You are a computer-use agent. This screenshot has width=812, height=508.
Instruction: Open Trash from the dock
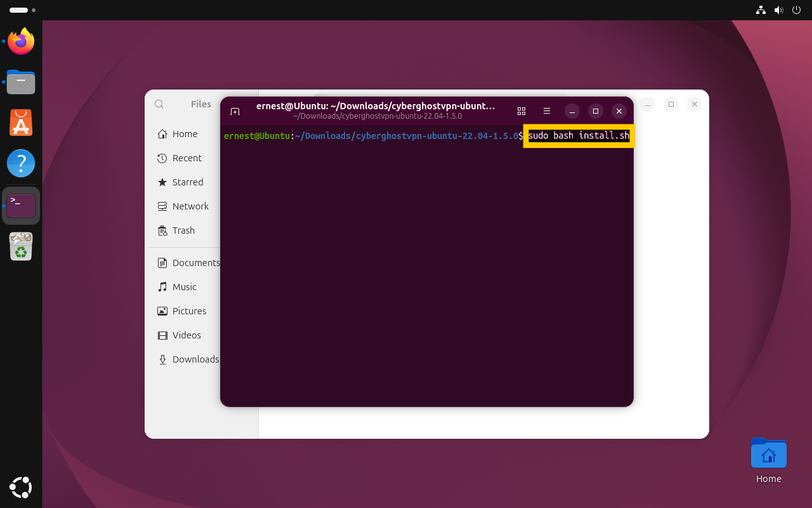[x=21, y=246]
